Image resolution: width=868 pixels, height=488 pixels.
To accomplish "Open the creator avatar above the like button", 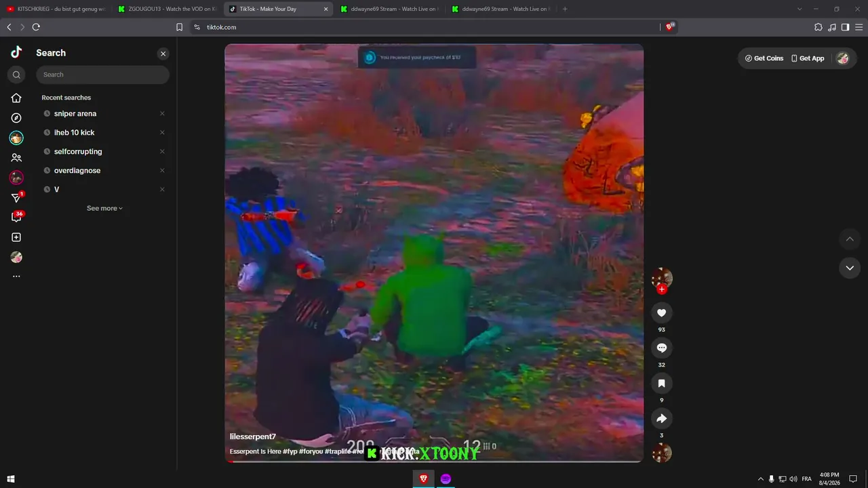I will (x=662, y=277).
